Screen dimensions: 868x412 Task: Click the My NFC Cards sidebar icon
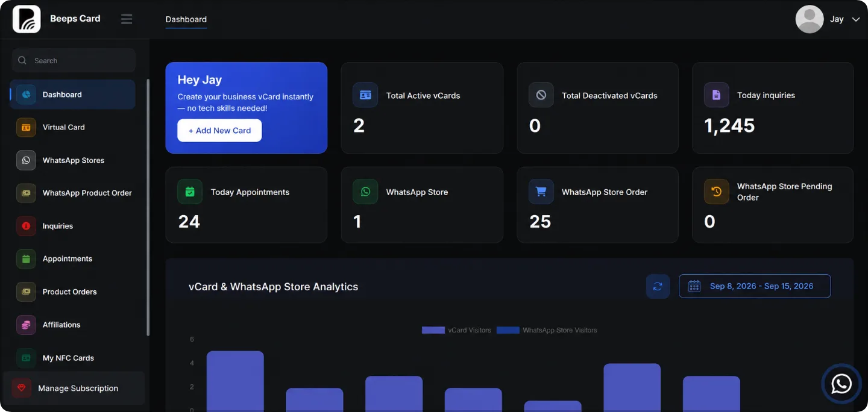[26, 358]
